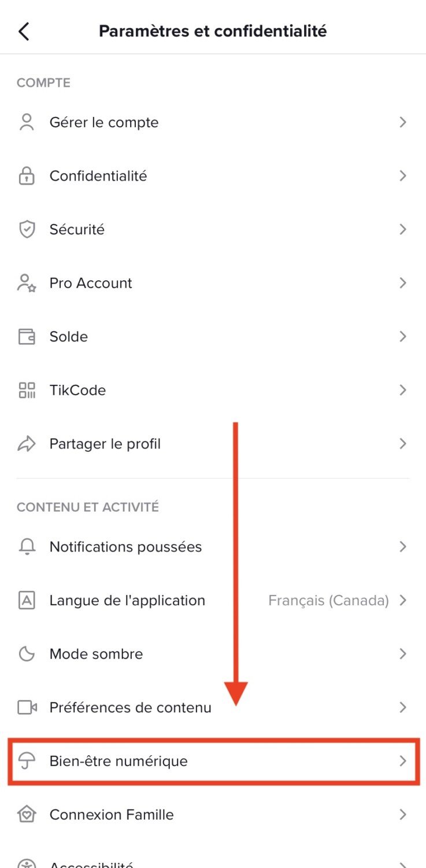The image size is (426, 868).
Task: Tap the wallet icon for Solde
Action: [x=27, y=337]
